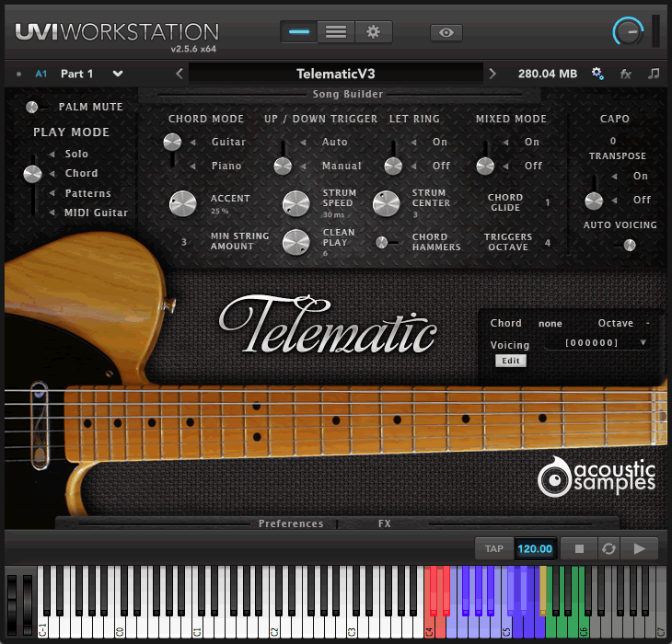This screenshot has width=672, height=644.
Task: Click the Mixed Mode switch knob
Action: [x=485, y=167]
